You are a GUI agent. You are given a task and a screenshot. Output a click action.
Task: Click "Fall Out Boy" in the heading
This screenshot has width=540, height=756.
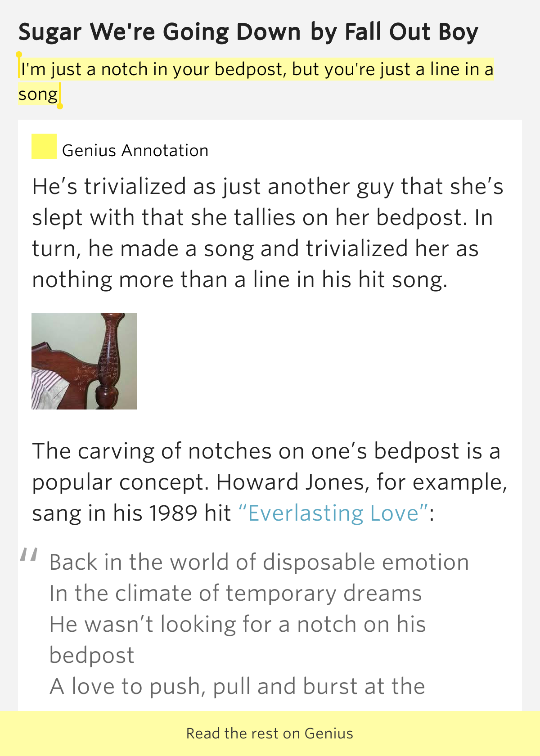coord(411,32)
